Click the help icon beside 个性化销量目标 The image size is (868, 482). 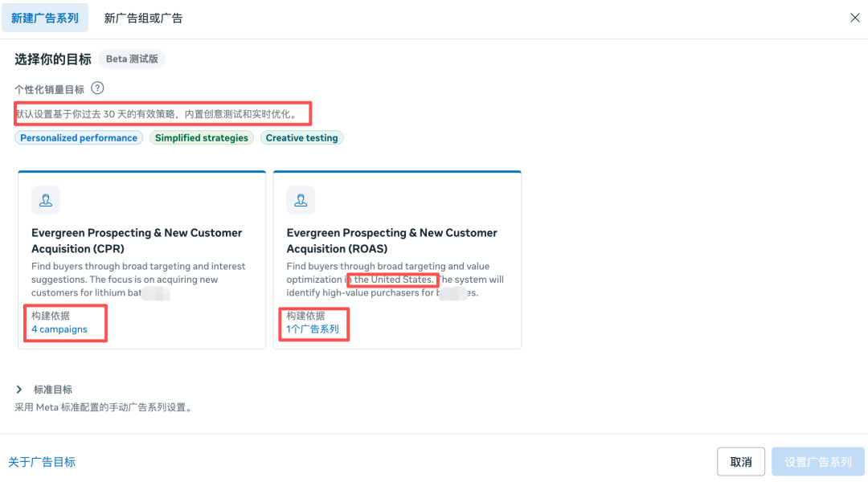click(x=97, y=88)
